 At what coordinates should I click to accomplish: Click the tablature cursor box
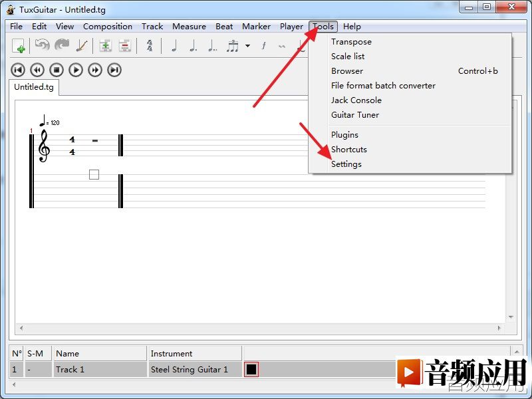point(94,175)
